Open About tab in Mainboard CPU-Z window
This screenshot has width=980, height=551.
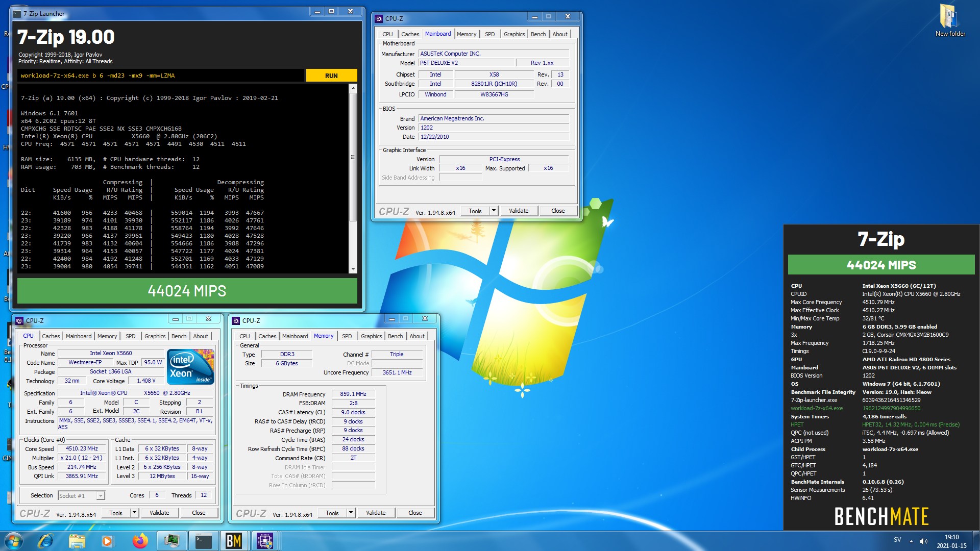pyautogui.click(x=560, y=34)
